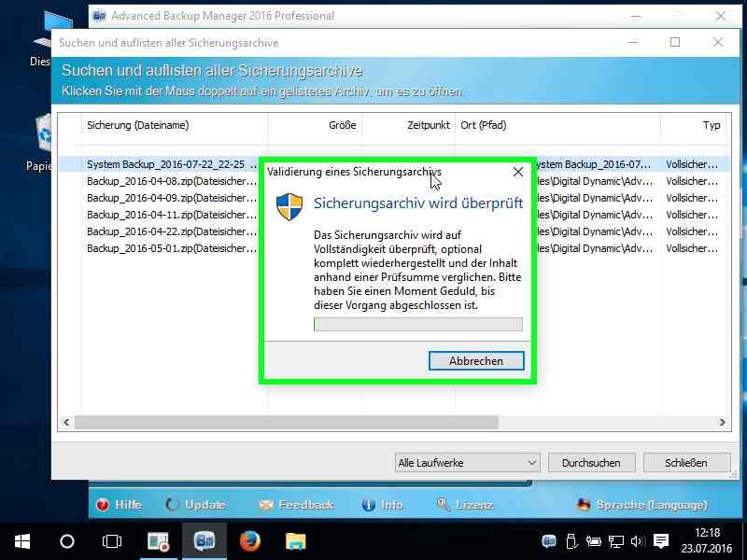
Task: Click the Durchsuchen button
Action: (x=591, y=463)
